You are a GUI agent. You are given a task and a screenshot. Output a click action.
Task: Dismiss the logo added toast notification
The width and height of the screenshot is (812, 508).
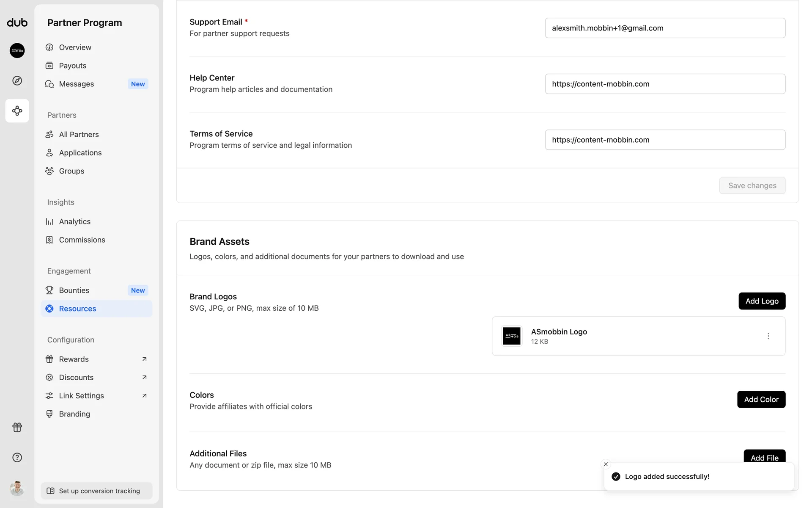[x=606, y=464]
